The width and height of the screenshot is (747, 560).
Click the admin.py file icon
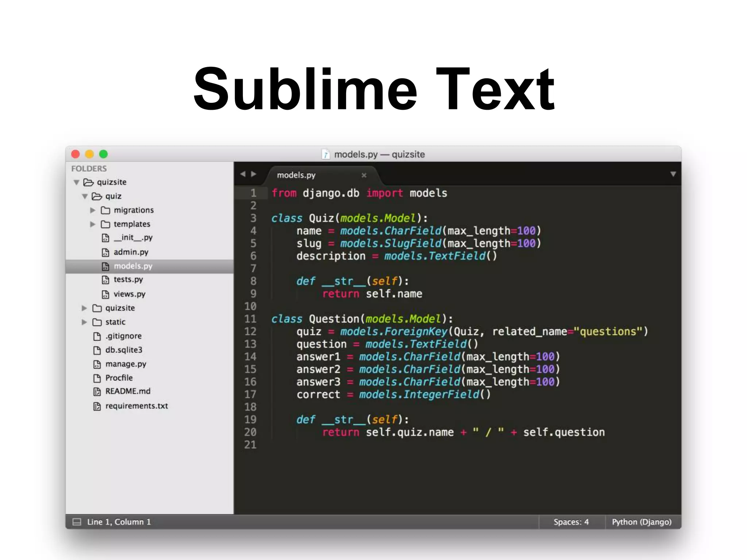(105, 252)
